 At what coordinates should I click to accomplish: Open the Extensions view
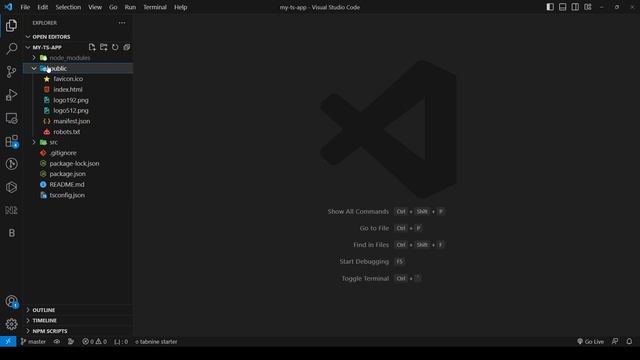coord(11,141)
